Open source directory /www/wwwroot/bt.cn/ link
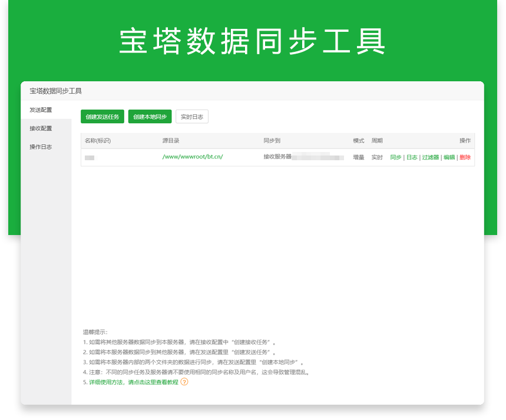 (x=193, y=157)
